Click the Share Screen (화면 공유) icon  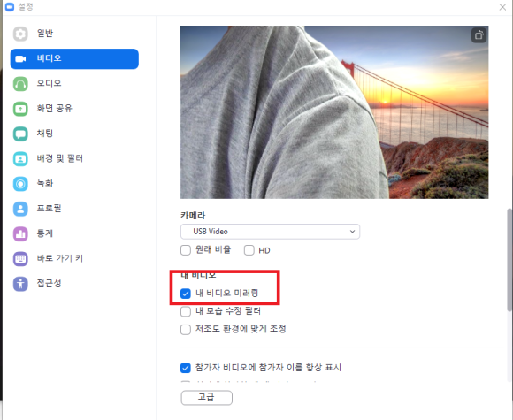(x=20, y=109)
